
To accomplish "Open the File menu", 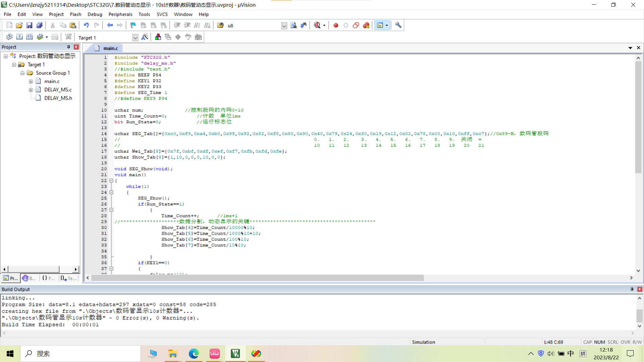I will (7, 14).
